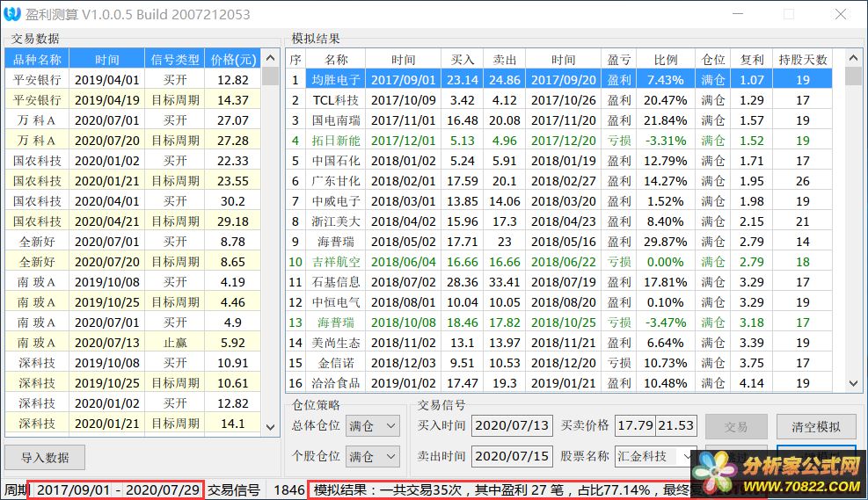868x500 pixels.
Task: Click the 持股天数 column header
Action: point(803,59)
